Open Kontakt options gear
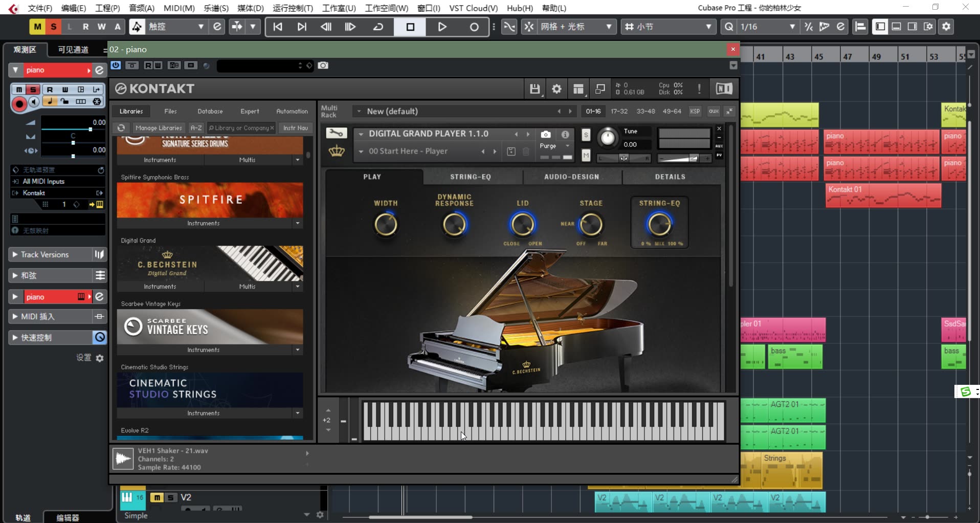This screenshot has width=980, height=523. pos(556,89)
